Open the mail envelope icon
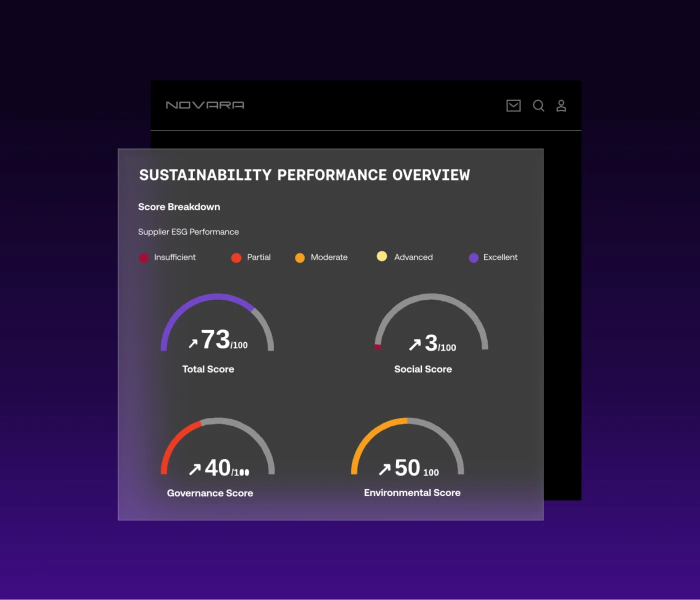The image size is (700, 600). [x=513, y=105]
